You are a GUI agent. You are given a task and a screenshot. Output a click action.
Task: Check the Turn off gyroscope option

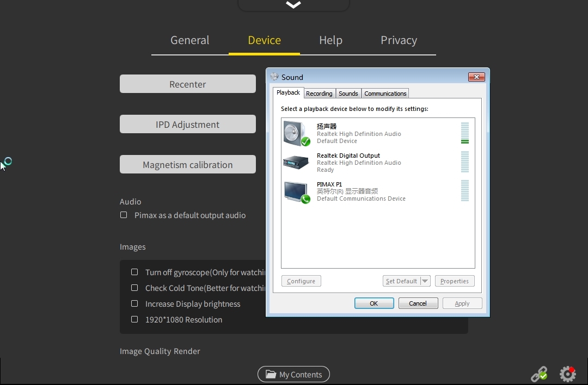pyautogui.click(x=134, y=272)
